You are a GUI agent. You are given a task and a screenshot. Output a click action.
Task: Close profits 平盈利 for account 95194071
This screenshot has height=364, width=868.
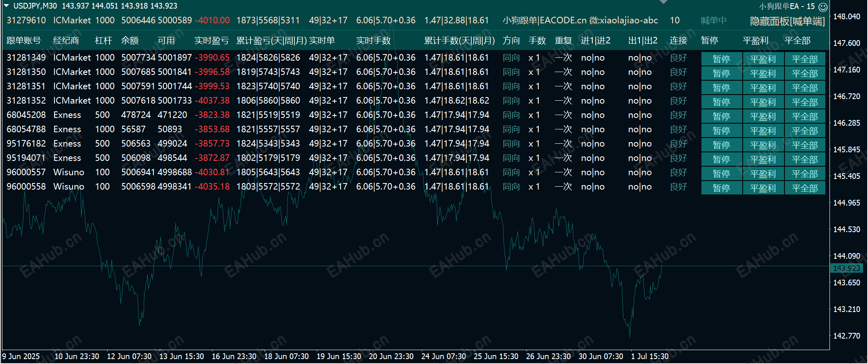coord(763,159)
